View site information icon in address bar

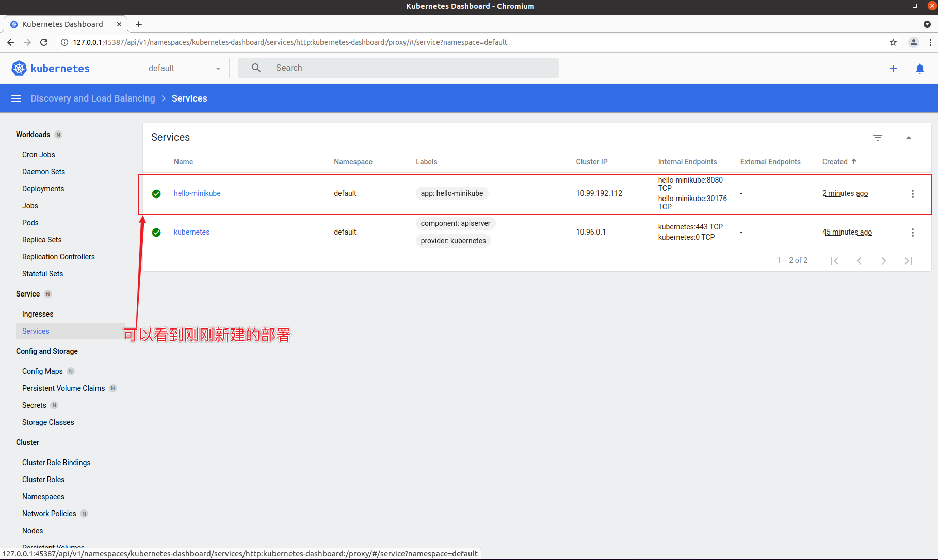[x=64, y=42]
